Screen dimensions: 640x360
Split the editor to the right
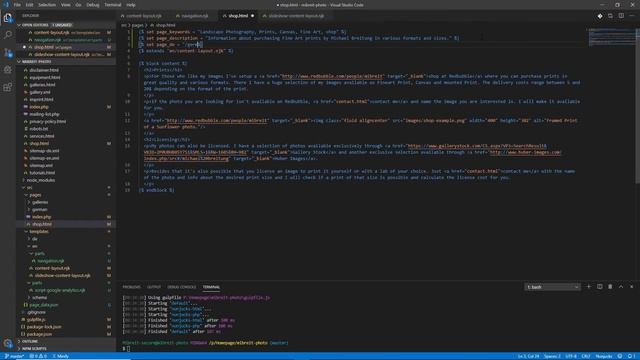coord(621,16)
